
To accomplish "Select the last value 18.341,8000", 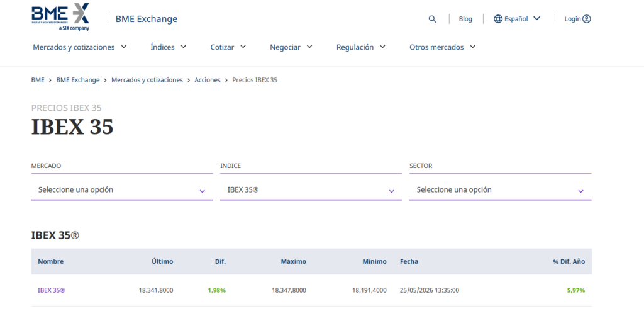I will pos(156,290).
